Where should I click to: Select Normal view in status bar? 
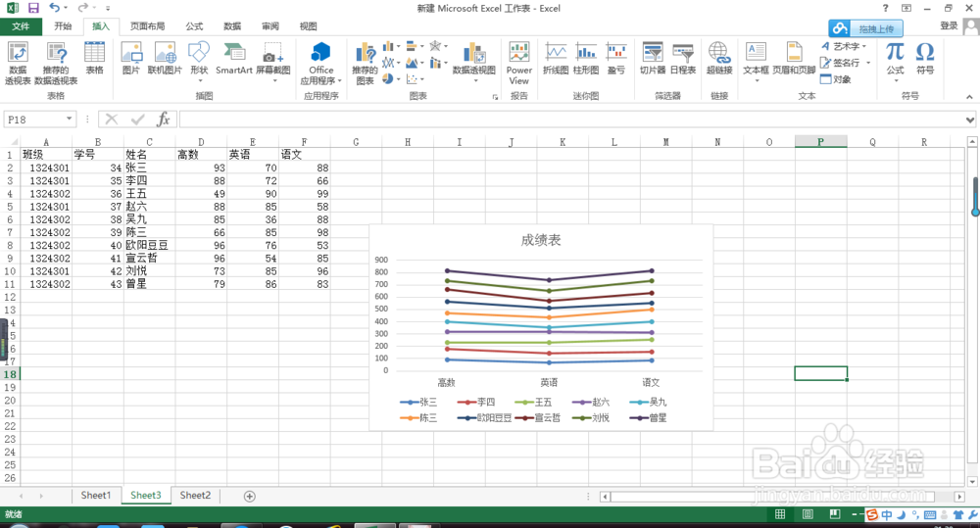pos(780,514)
